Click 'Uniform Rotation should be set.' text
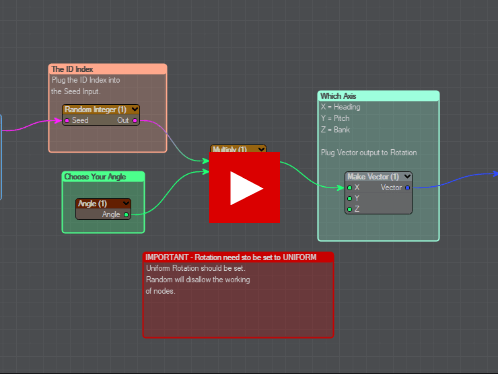The image size is (498, 374). coord(196,268)
